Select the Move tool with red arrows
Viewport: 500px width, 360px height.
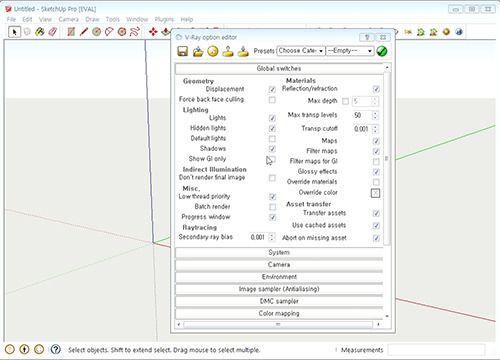(x=153, y=32)
